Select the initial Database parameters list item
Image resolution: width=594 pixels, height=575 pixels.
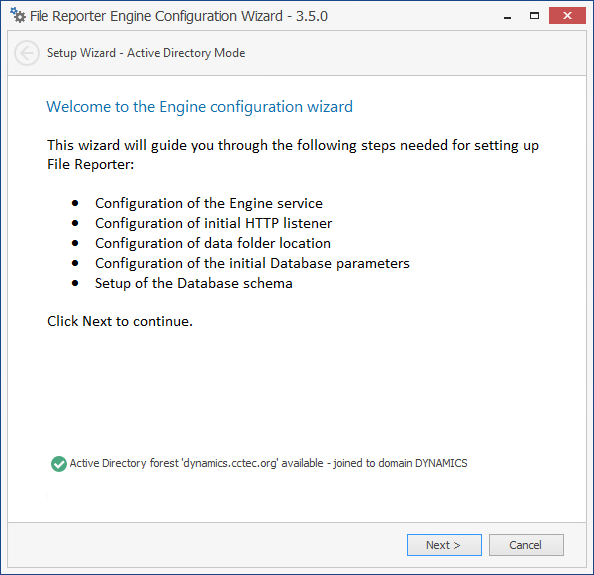pos(252,264)
